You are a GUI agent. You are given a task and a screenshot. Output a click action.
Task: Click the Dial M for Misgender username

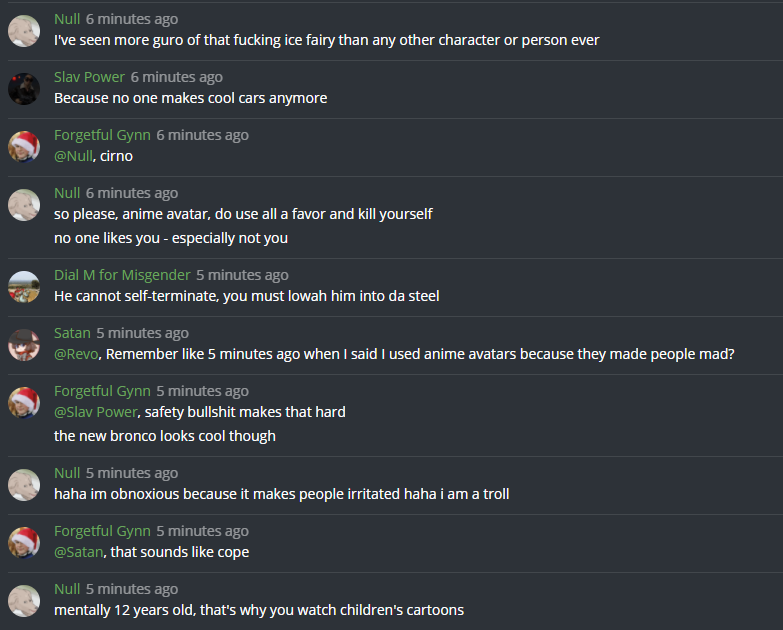121,275
